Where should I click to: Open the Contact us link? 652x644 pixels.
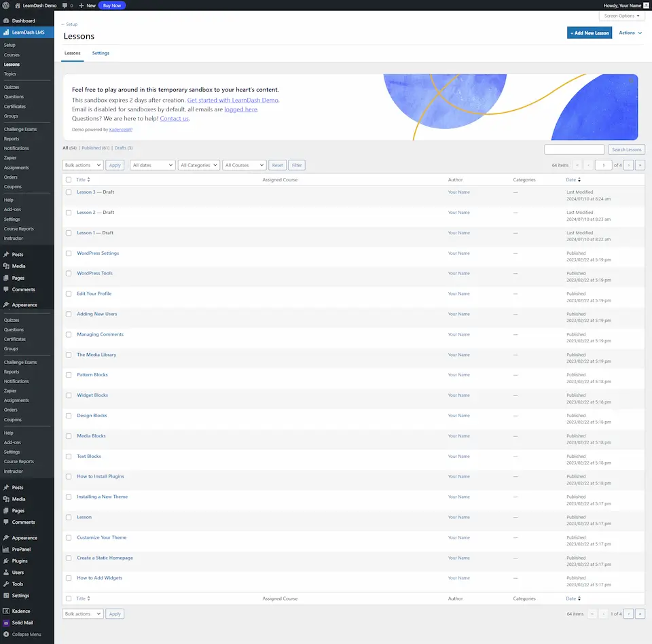[x=175, y=119]
